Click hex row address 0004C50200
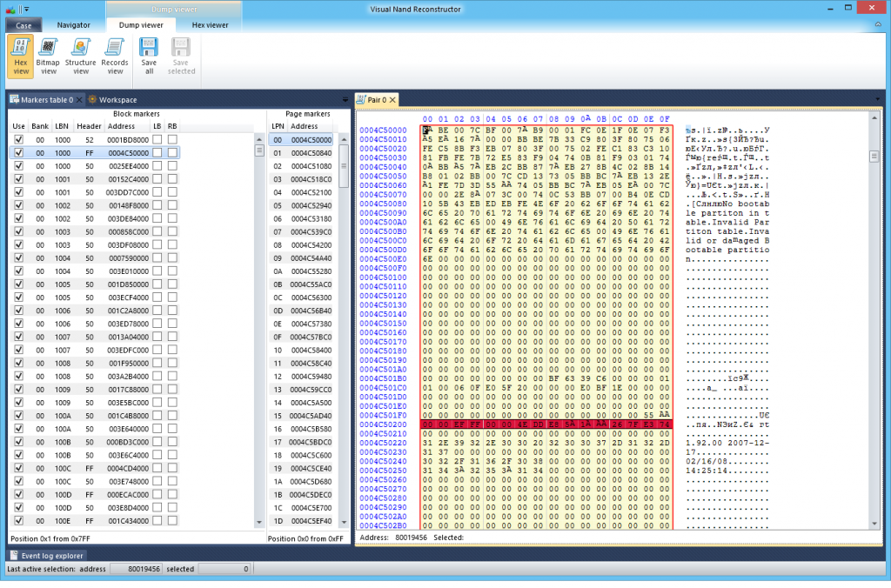This screenshot has height=588, width=891. pos(383,424)
